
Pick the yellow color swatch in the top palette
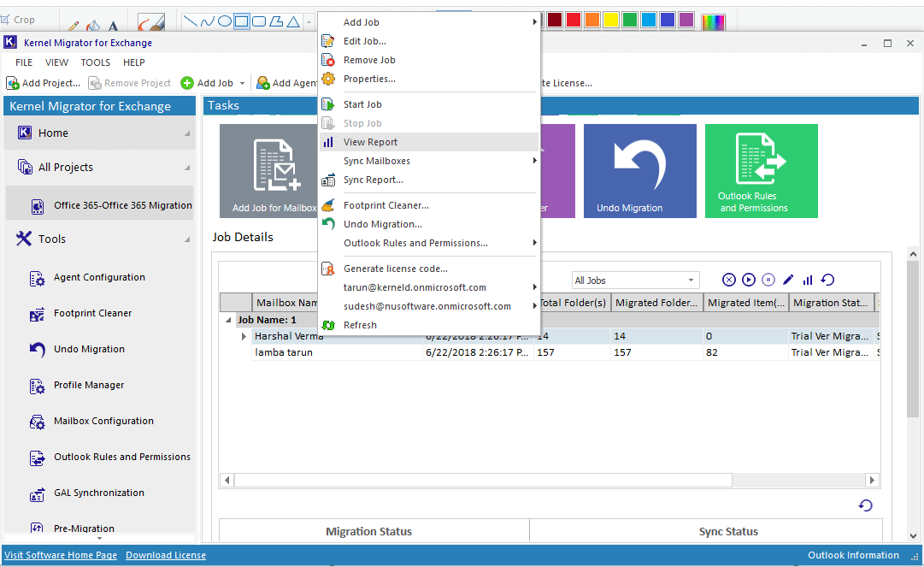[611, 20]
